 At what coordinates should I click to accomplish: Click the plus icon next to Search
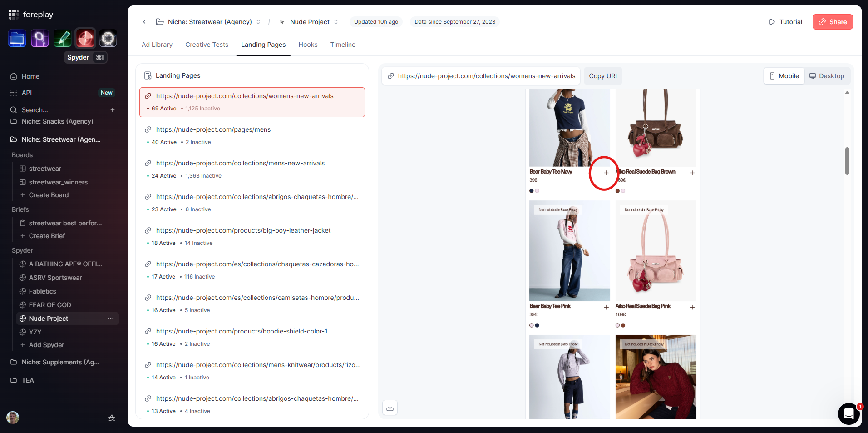[x=113, y=110]
